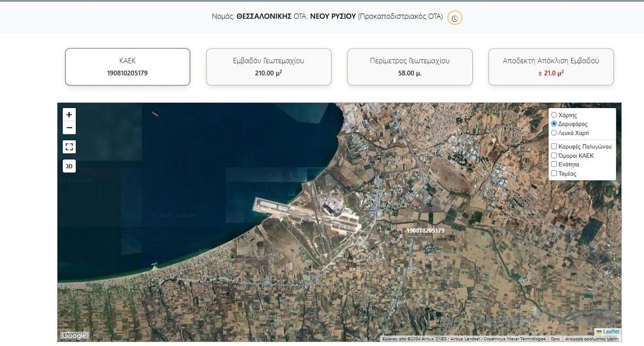644x346 pixels.
Task: Click the ΚΑΕΚ 190810205179 card
Action: click(x=128, y=67)
